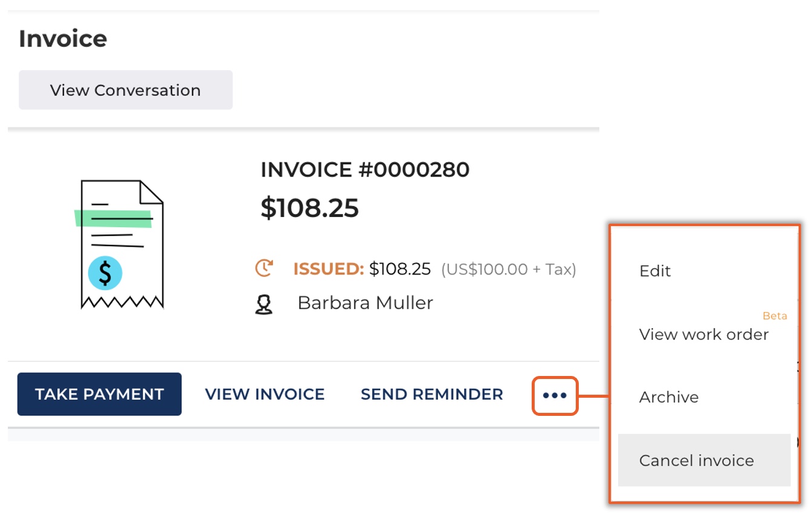Click the $108.25 amount beside ISSUED
Viewport: 812px width, 515px height.
point(400,269)
